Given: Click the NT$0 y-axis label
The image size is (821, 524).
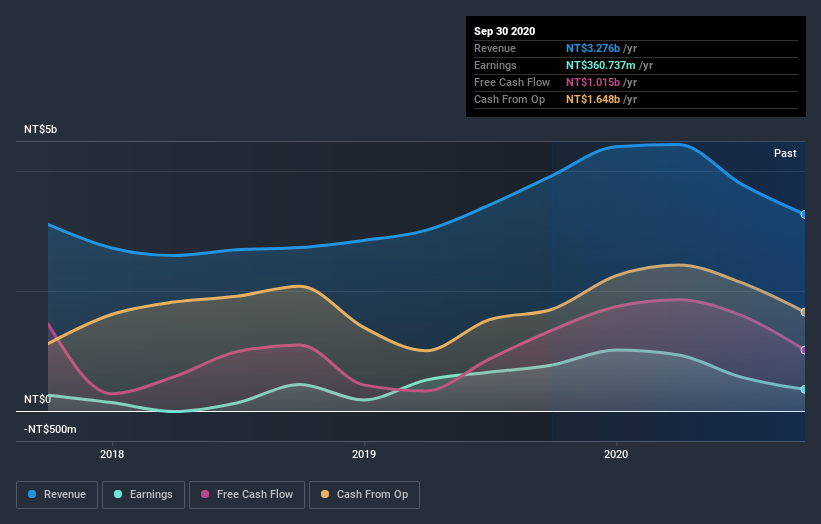Looking at the screenshot, I should 37,399.
